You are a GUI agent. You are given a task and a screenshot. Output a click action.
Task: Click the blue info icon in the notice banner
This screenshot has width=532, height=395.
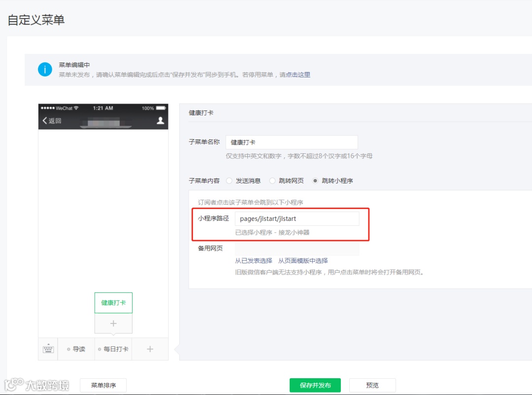coord(45,69)
